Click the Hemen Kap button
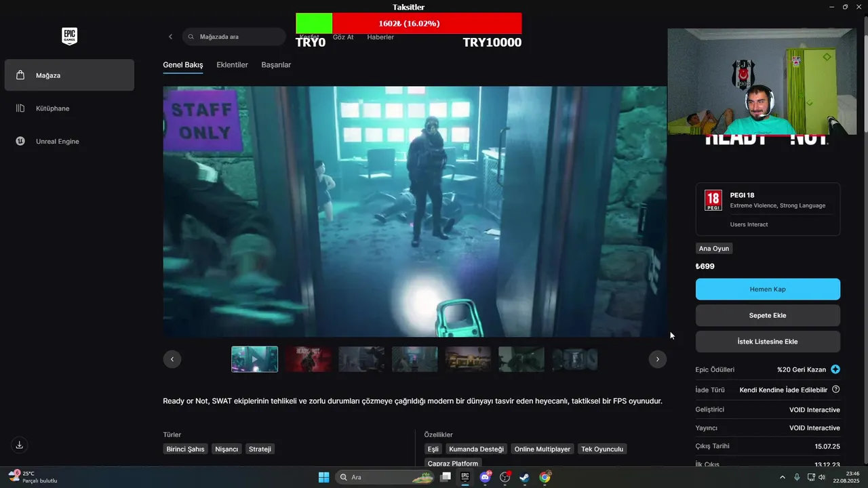 click(x=768, y=289)
